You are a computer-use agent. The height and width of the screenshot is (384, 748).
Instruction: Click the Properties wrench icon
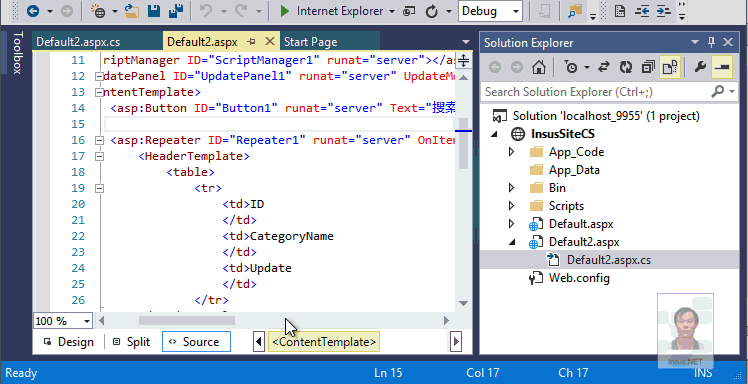point(700,67)
